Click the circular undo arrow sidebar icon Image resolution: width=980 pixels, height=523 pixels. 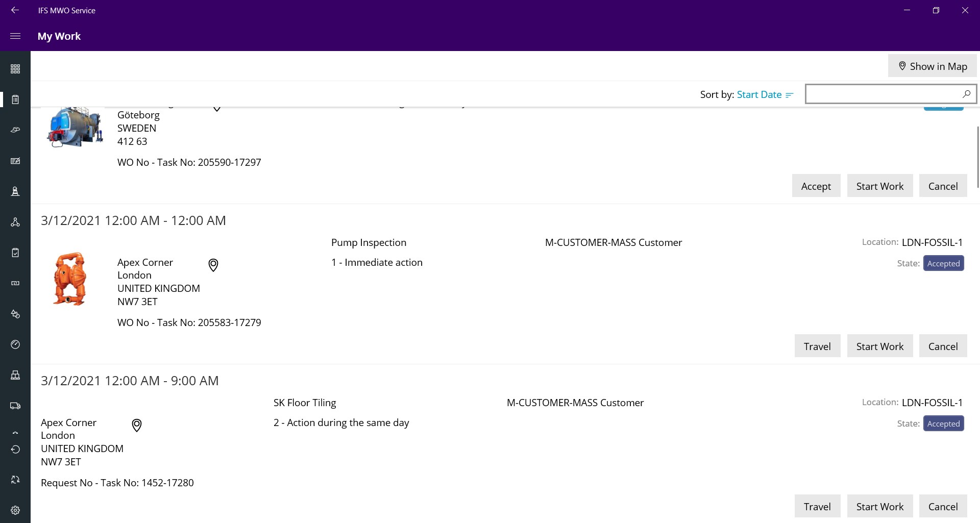point(15,450)
